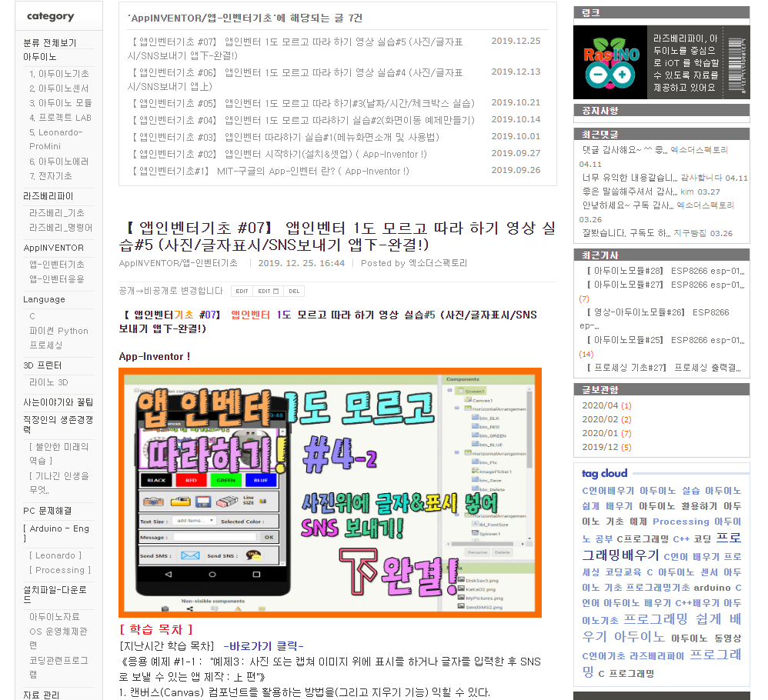The height and width of the screenshot is (700, 768).
Task: Click the post title '앱인벤터기초 #07' heading
Action: coord(338,236)
